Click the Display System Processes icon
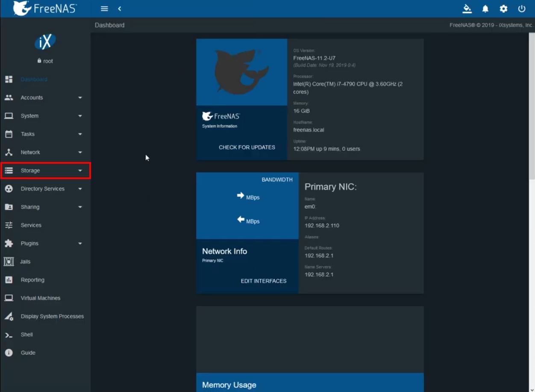Image resolution: width=535 pixels, height=392 pixels. coord(9,316)
